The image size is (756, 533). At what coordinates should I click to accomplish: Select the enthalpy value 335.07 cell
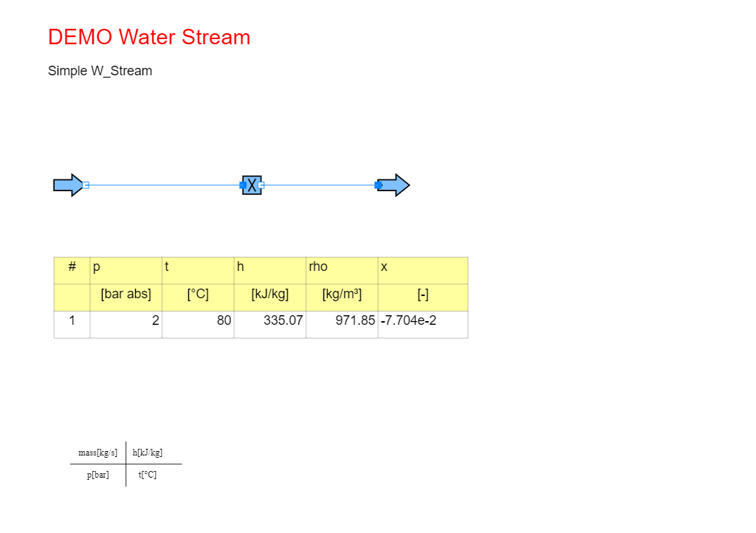tap(270, 324)
